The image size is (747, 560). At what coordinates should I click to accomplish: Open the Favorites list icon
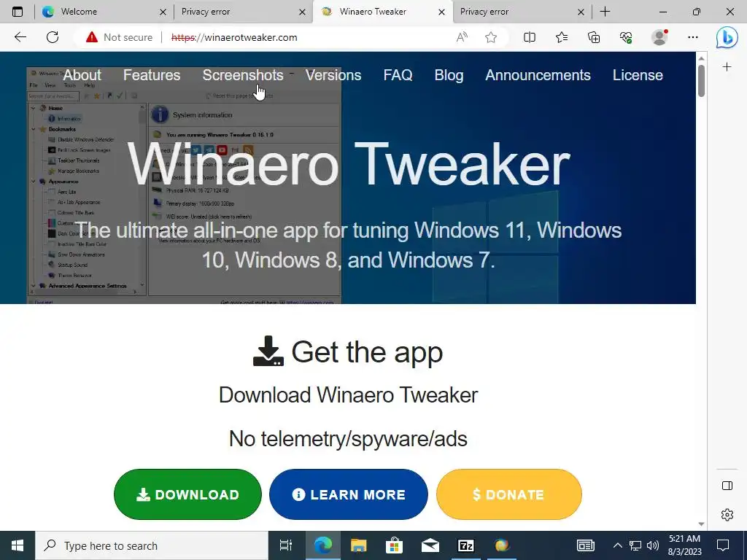pyautogui.click(x=562, y=37)
